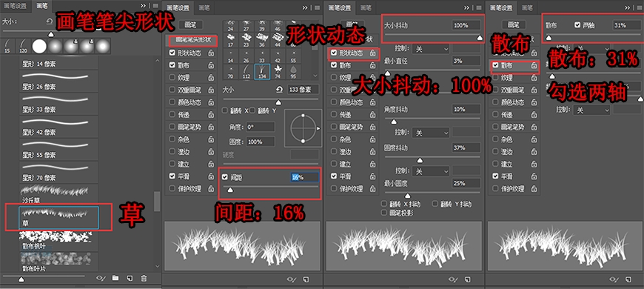Click new brush icon at bottom of tip shape panel
This screenshot has height=289, width=644.
click(x=306, y=280)
